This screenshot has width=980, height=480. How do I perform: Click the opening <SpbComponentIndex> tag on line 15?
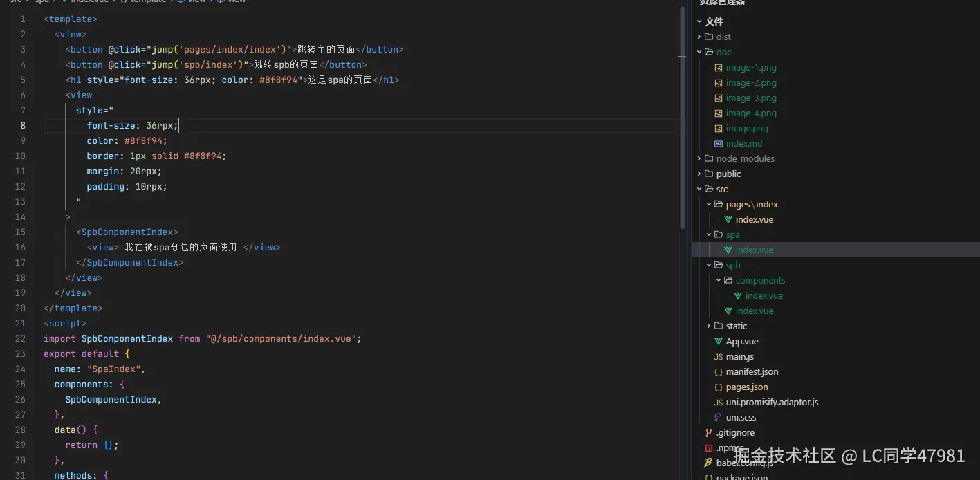pyautogui.click(x=127, y=232)
